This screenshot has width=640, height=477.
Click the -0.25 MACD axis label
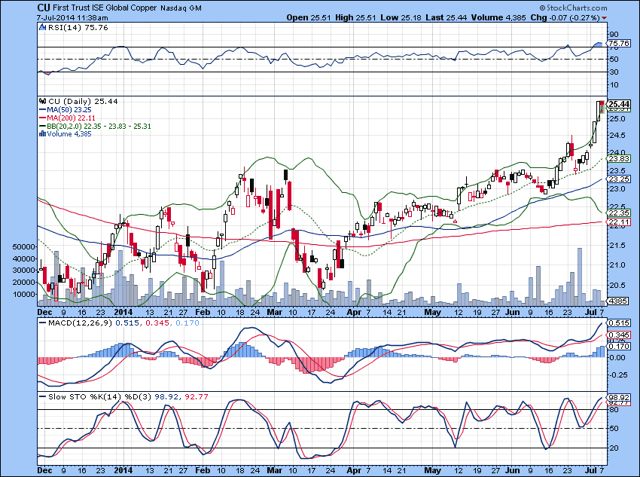(x=618, y=375)
